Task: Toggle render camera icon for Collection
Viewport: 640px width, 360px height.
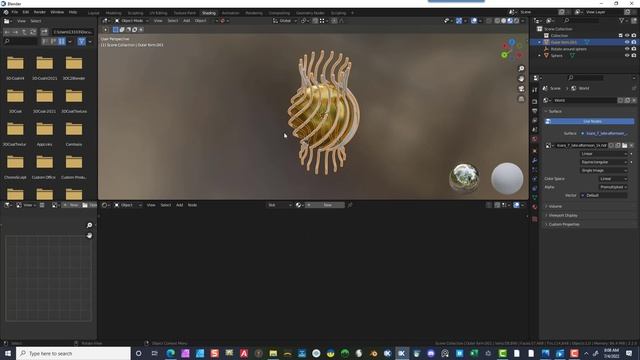Action: point(633,36)
